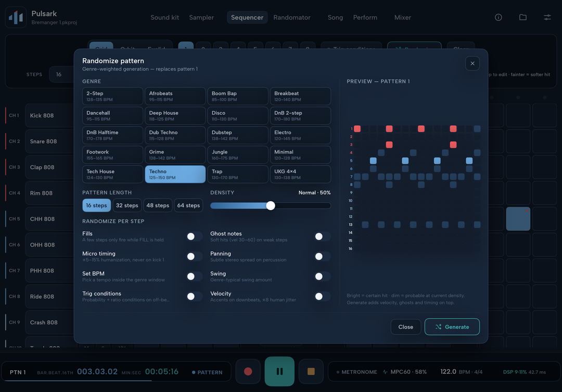
Task: Toggle the Micro timing switch
Action: coord(195,256)
